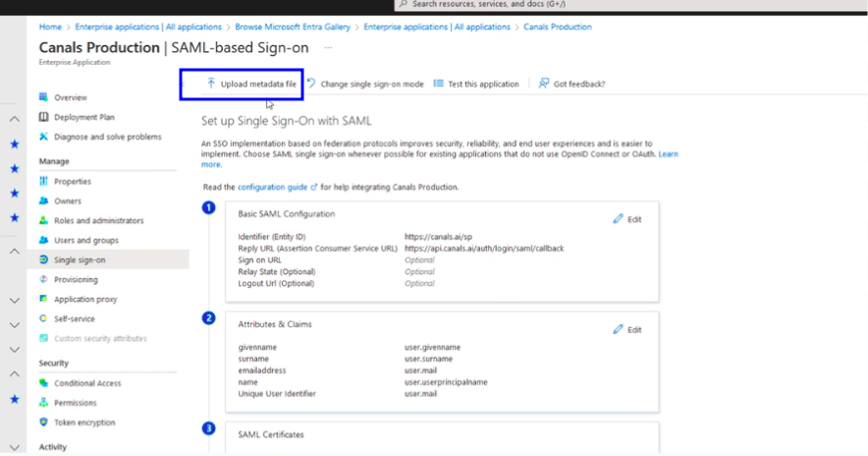Click the Users and groups icon
Image resolution: width=868 pixels, height=456 pixels.
click(x=43, y=240)
